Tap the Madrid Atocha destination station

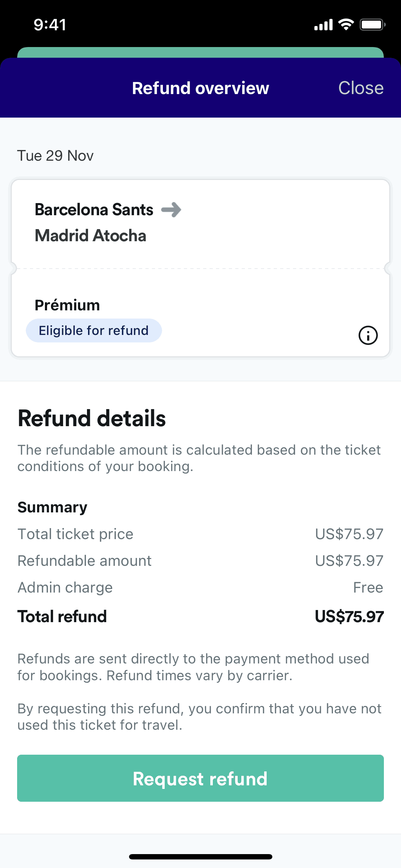(91, 236)
